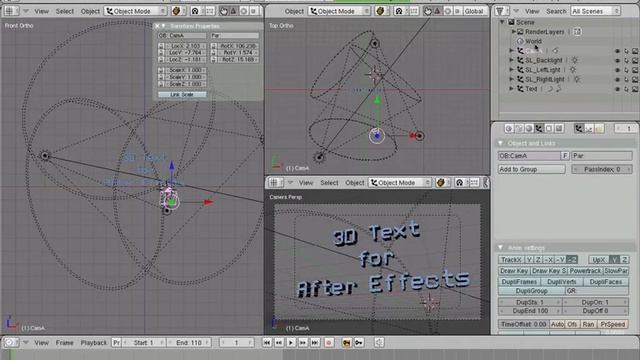Image resolution: width=640 pixels, height=360 pixels.
Task: Click the Draw Key button
Action: (514, 271)
